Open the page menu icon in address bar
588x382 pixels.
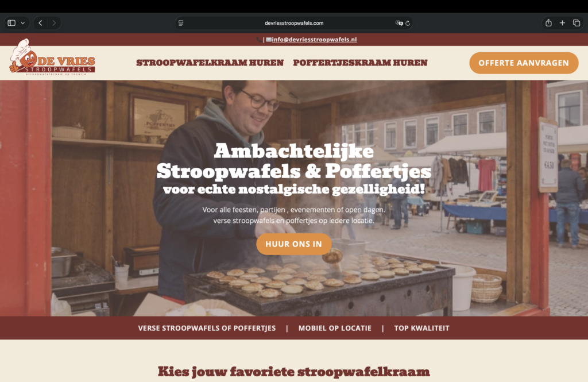181,23
